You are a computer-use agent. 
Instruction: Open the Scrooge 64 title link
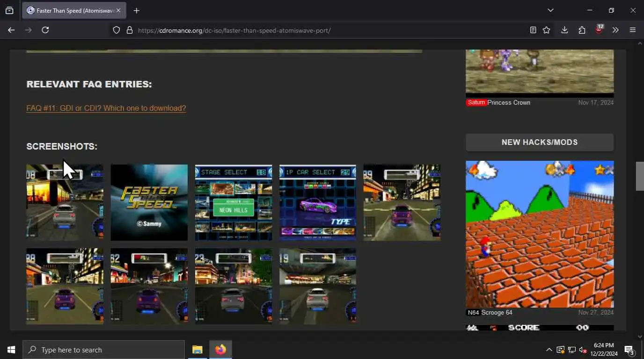pos(497,312)
